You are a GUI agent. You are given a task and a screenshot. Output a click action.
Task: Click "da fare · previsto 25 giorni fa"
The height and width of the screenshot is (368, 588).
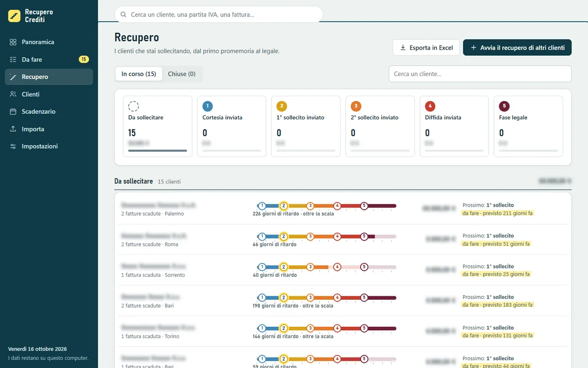pos(496,274)
